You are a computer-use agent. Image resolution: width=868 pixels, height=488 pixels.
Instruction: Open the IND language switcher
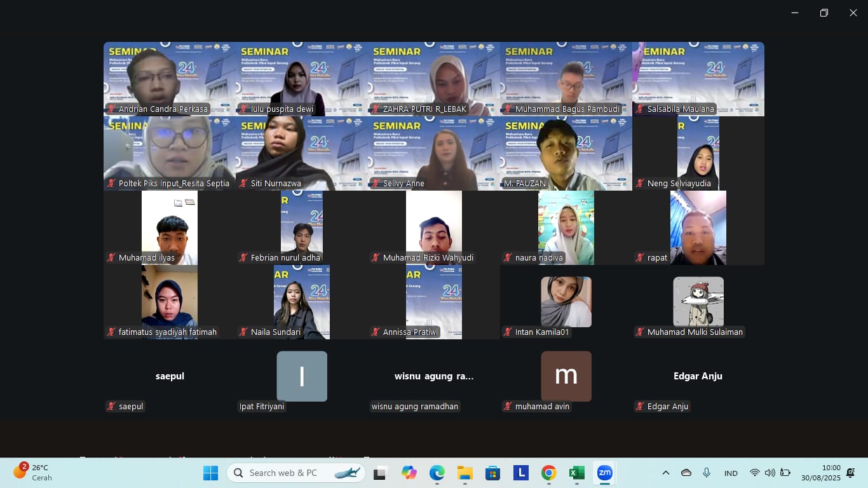[731, 473]
